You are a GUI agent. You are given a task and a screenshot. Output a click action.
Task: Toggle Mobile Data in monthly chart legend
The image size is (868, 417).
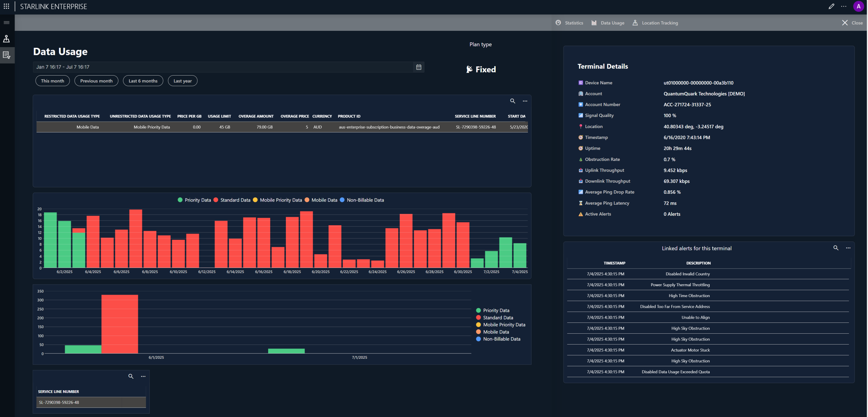tap(493, 332)
